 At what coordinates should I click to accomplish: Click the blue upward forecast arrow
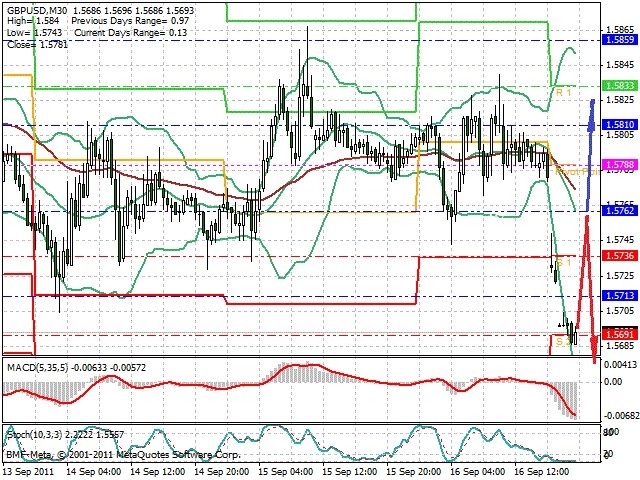point(589,155)
